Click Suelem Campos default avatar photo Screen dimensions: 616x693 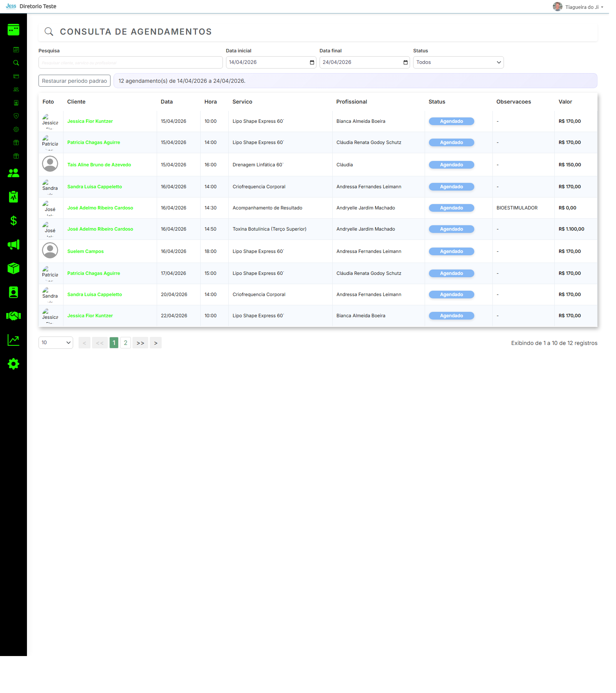pos(50,251)
